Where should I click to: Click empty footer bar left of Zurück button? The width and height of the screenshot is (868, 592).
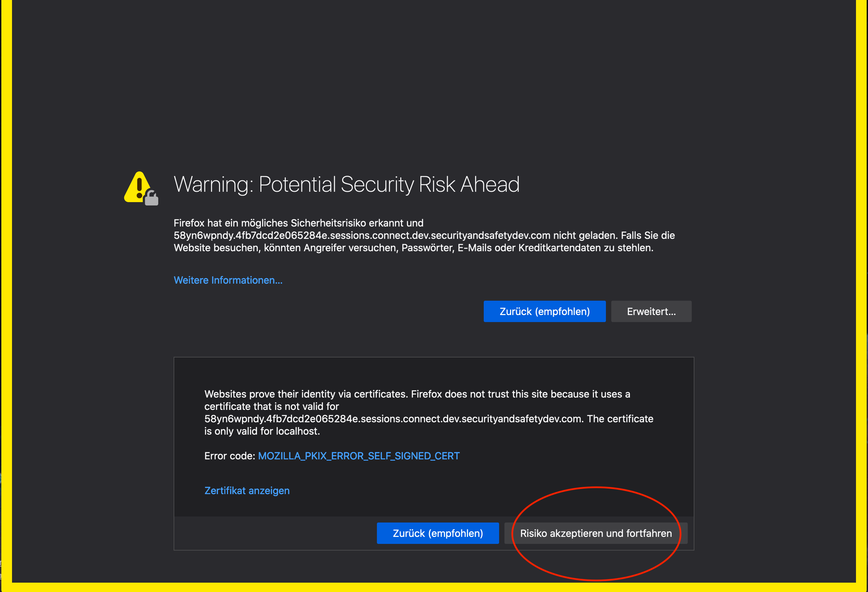coord(276,533)
